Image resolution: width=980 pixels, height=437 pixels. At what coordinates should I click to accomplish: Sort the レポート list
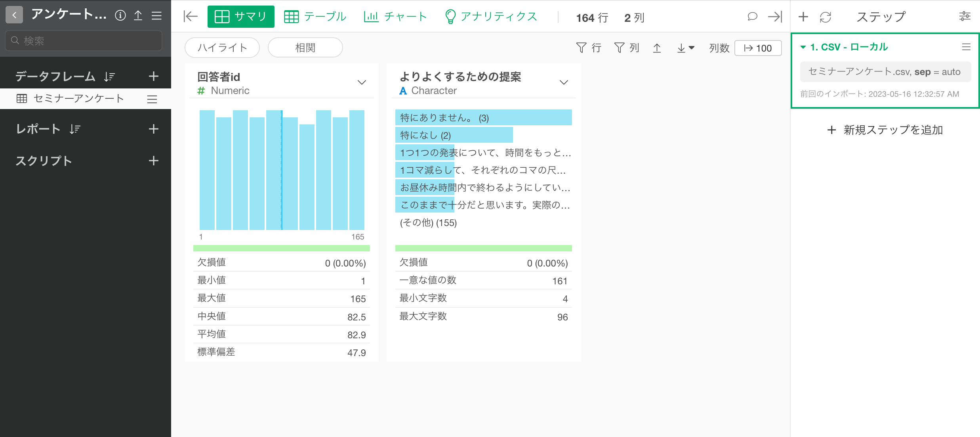pos(75,129)
